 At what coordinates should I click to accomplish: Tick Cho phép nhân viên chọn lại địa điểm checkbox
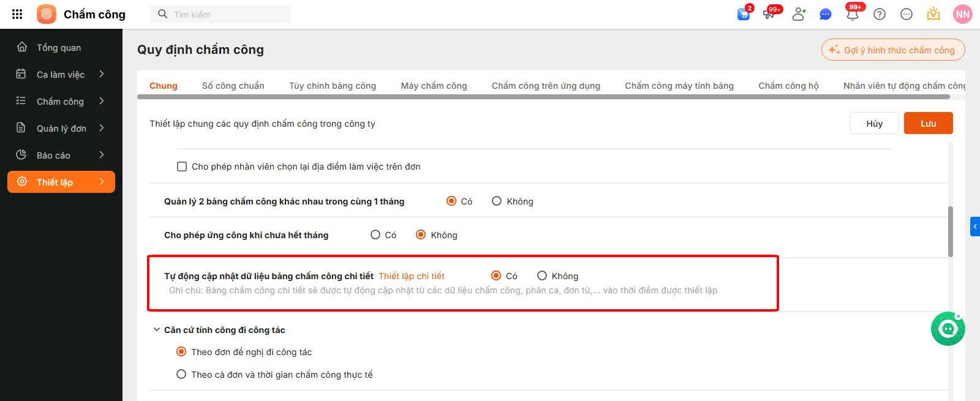pyautogui.click(x=182, y=167)
